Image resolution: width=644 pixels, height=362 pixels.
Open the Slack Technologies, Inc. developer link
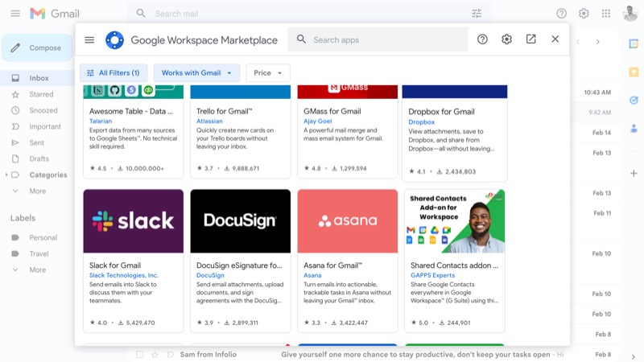click(124, 275)
